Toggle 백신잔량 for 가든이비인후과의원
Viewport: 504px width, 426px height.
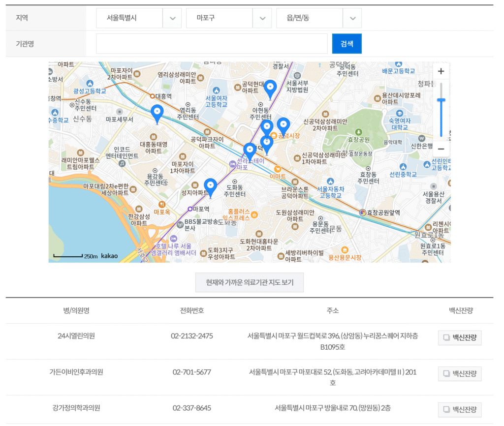460,374
